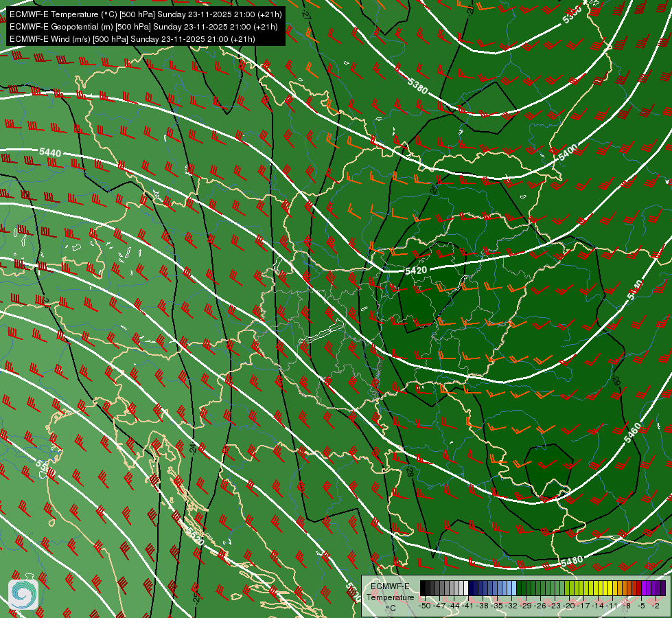Image resolution: width=672 pixels, height=618 pixels.
Task: Pick the darkest green swatch above -29
Action: point(519,588)
